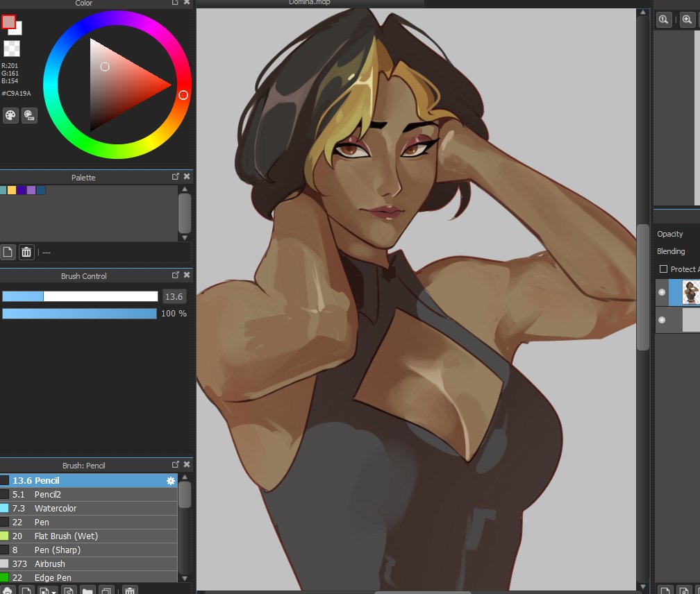The height and width of the screenshot is (594, 700).
Task: Click the foreground color swatch
Action: point(8,22)
